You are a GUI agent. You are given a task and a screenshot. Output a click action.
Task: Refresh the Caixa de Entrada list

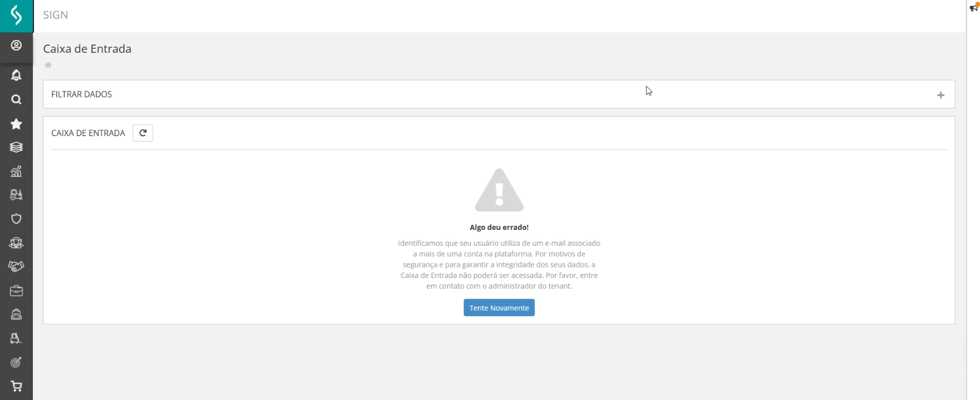pos(143,133)
